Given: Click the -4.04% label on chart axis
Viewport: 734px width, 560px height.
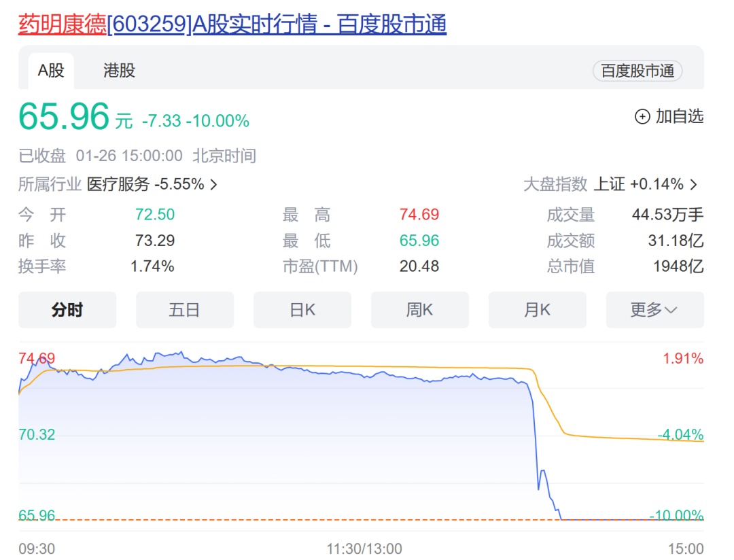Looking at the screenshot, I should (x=680, y=434).
